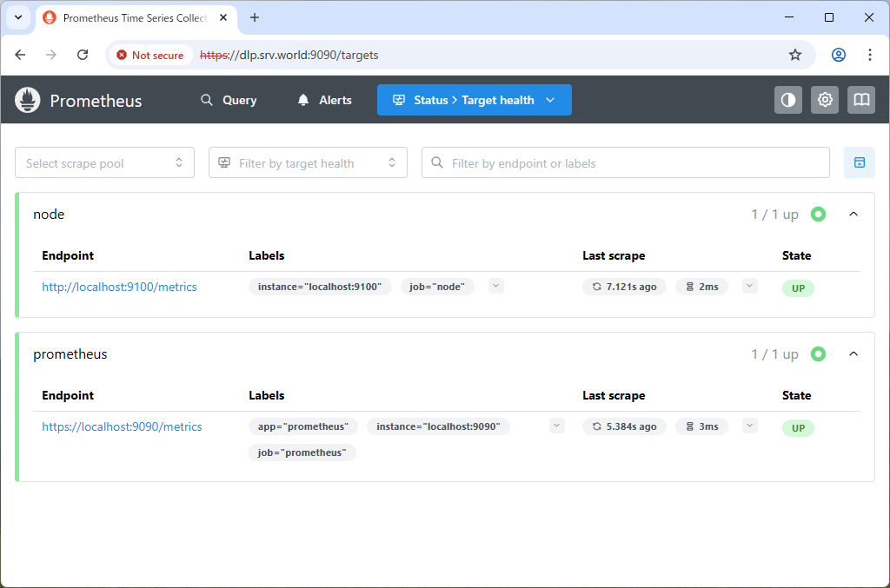This screenshot has width=890, height=588.
Task: Open documentation via the book icon
Action: point(860,99)
